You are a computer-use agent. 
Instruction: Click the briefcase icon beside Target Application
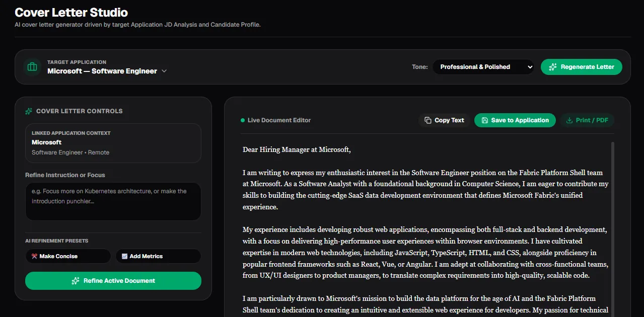32,67
